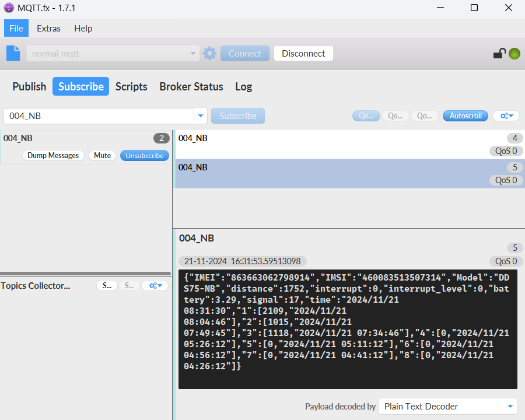Toggle the Autoscroll button
This screenshot has width=525, height=420.
[466, 116]
